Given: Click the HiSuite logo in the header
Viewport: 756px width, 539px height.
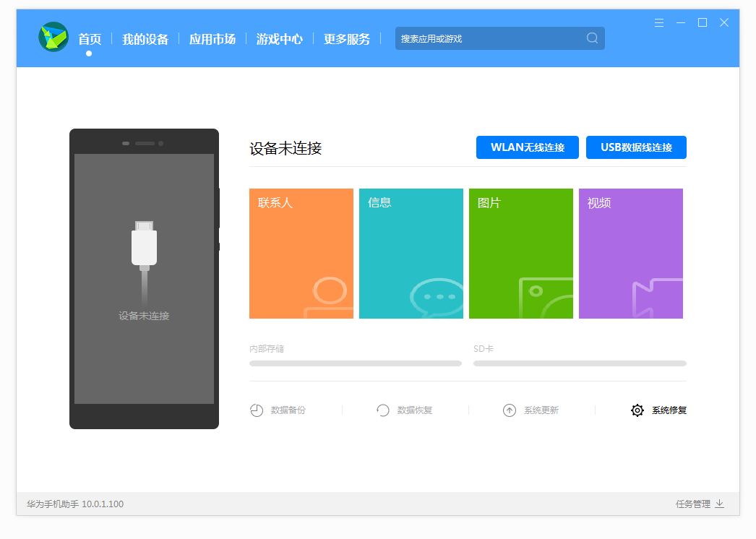Looking at the screenshot, I should (x=52, y=38).
